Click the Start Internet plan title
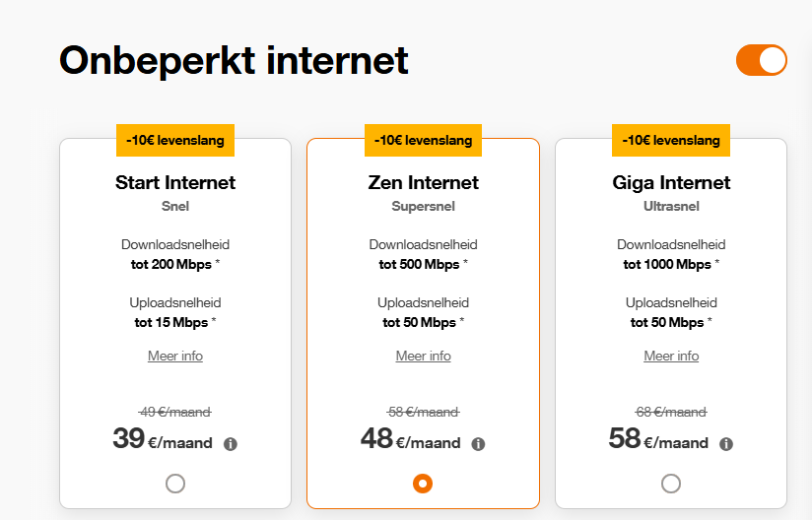Image resolution: width=812 pixels, height=520 pixels. (175, 182)
